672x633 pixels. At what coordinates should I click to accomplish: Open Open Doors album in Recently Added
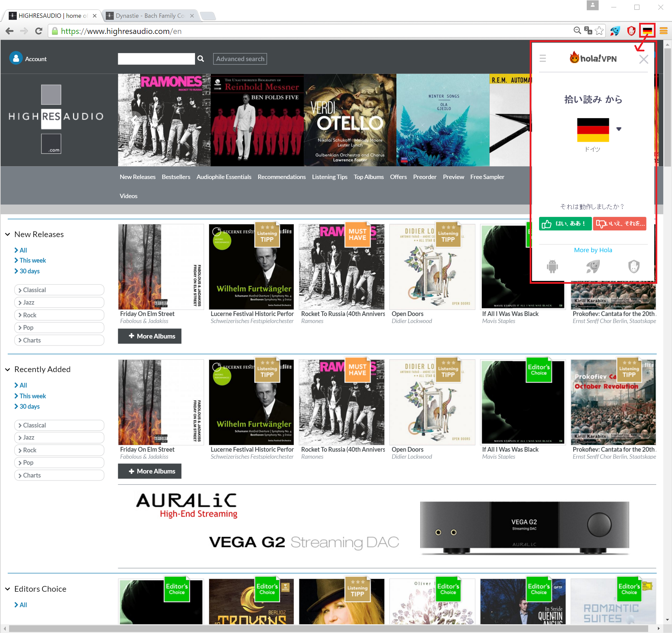coord(432,402)
